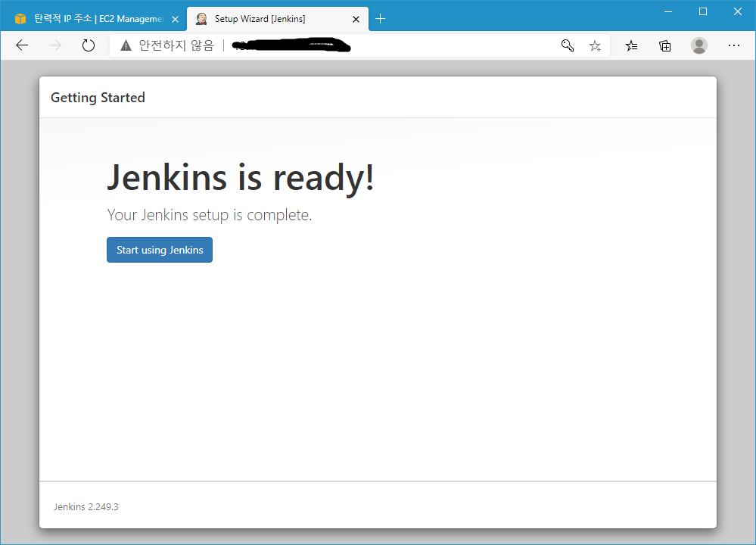
Task: Close the Setup Wizard [Jenkins] tab
Action: pos(356,19)
